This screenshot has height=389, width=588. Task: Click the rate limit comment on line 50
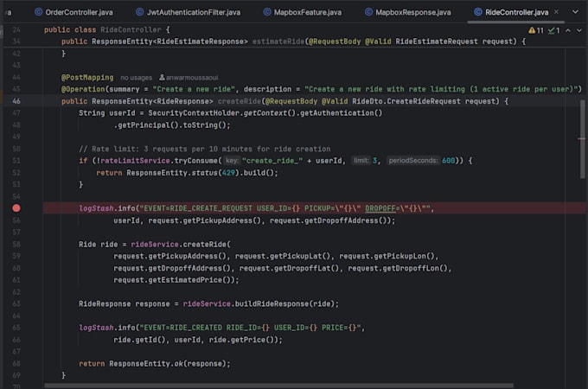(x=205, y=149)
